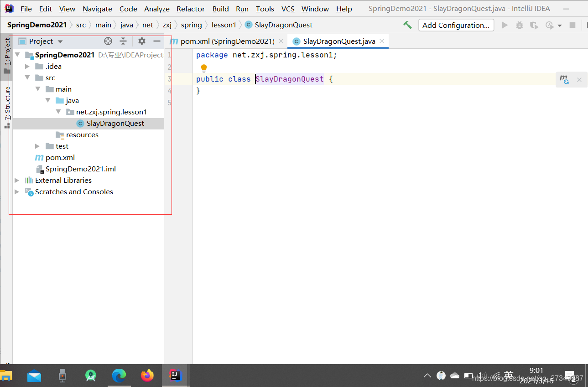Click spring in the breadcrumb bar
The image size is (588, 387).
pyautogui.click(x=191, y=25)
